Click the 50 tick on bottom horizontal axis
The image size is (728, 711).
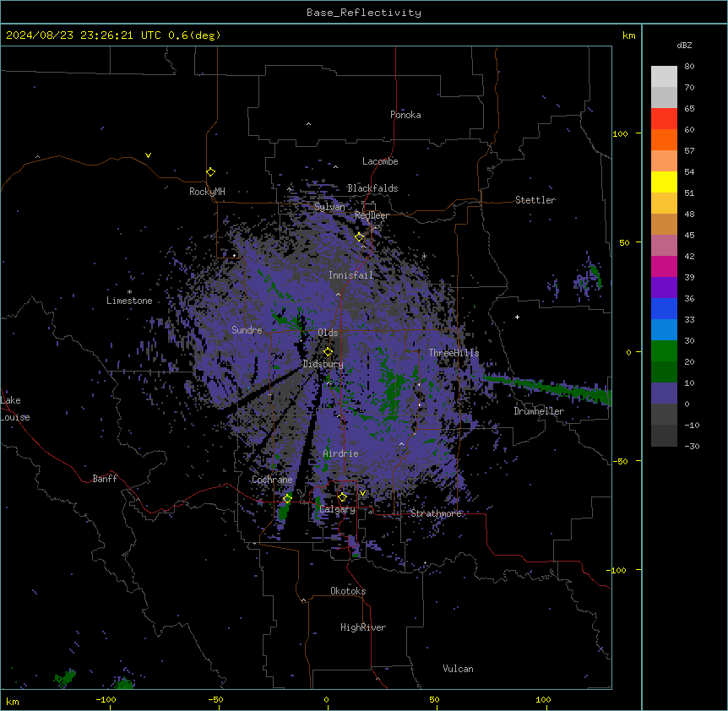[434, 699]
